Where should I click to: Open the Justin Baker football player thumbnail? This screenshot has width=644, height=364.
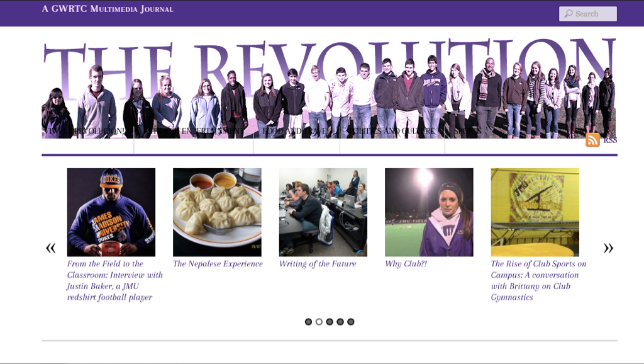click(111, 212)
